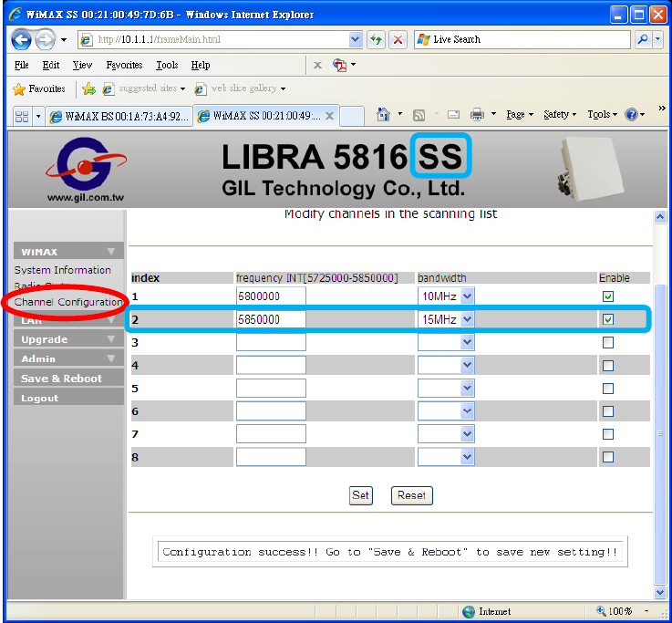This screenshot has height=623, width=672.
Task: Collapse the WIMAX sidebar section
Action: point(68,251)
